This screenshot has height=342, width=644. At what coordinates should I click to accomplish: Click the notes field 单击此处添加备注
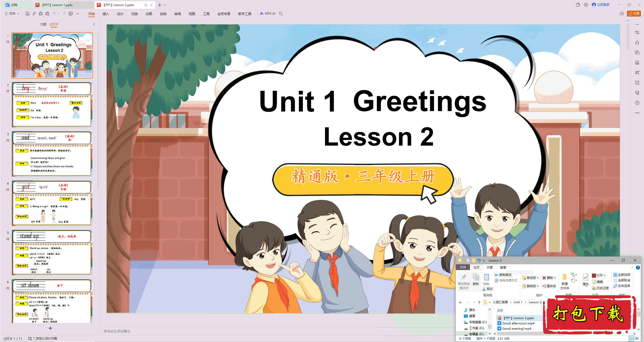(117, 331)
